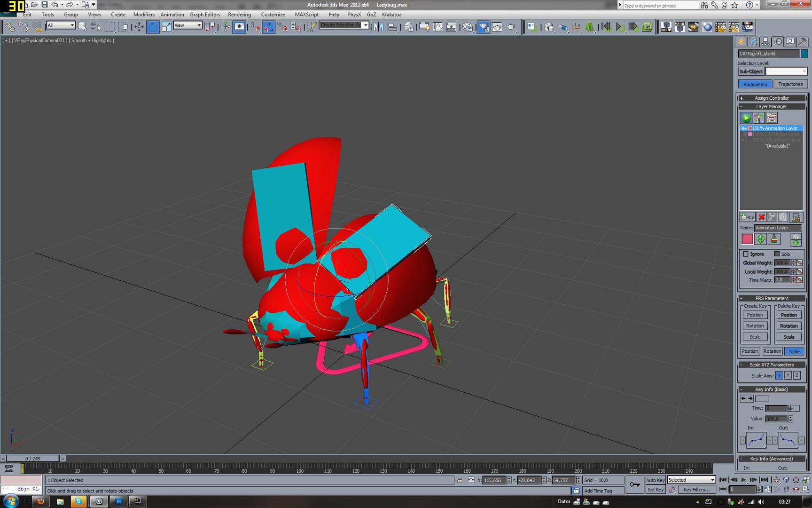Create a Rotation key
Image resolution: width=812 pixels, height=508 pixels.
tap(755, 326)
